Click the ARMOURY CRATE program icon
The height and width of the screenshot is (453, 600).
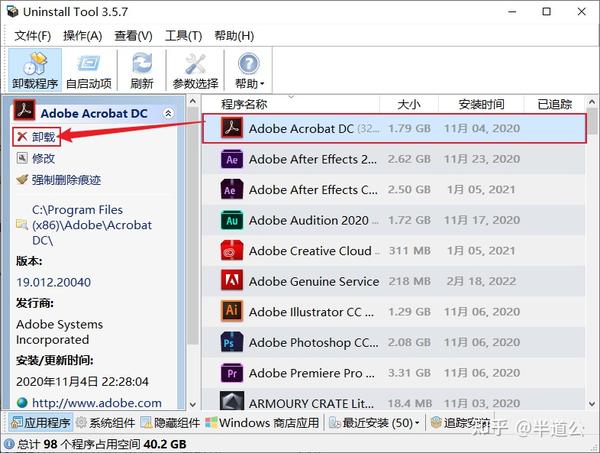(x=232, y=401)
